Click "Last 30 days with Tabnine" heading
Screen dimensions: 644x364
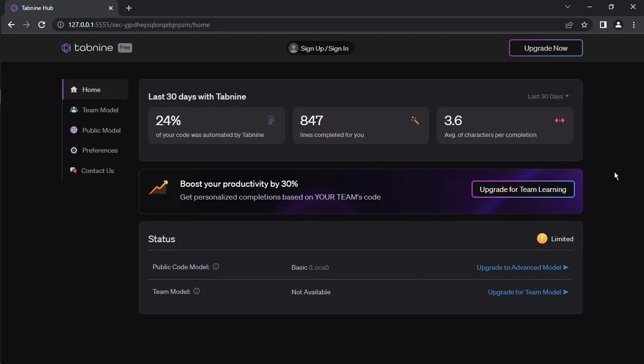[197, 97]
